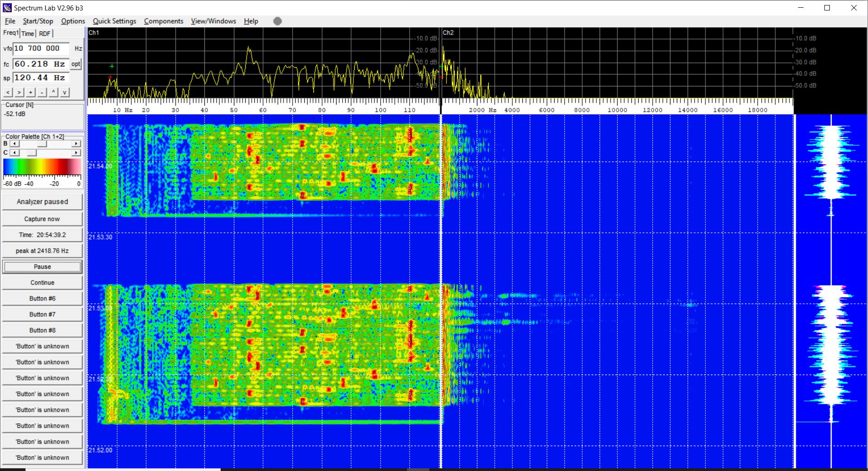The width and height of the screenshot is (868, 471).
Task: Open the Help menu
Action: click(x=251, y=21)
